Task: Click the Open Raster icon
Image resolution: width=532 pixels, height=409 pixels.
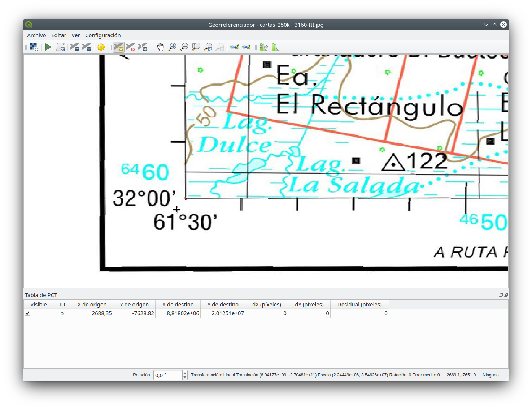Action: tap(34, 47)
